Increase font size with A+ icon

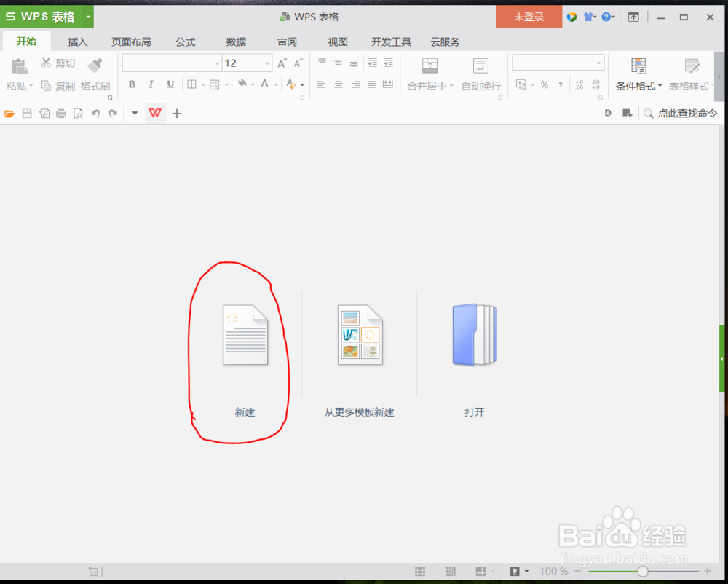click(282, 63)
